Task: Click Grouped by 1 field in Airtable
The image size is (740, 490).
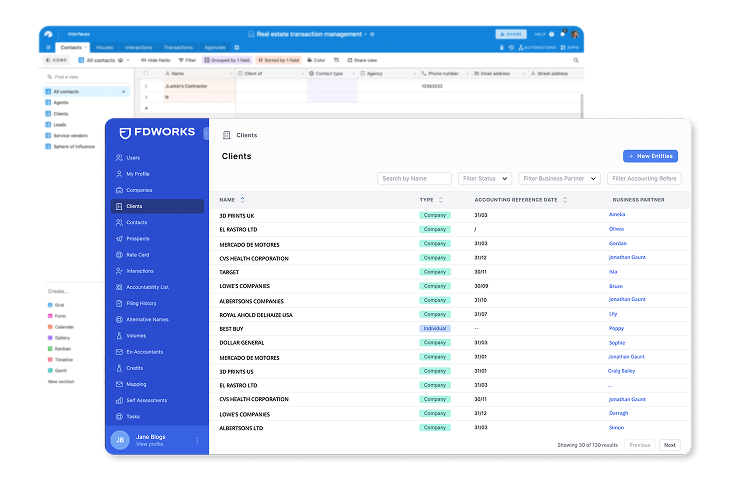Action: click(x=227, y=60)
